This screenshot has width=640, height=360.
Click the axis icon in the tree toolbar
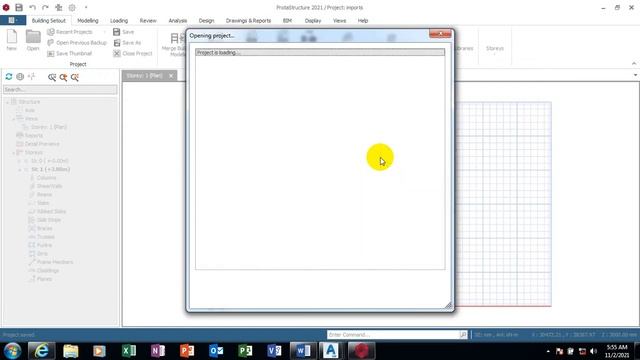pos(31,76)
